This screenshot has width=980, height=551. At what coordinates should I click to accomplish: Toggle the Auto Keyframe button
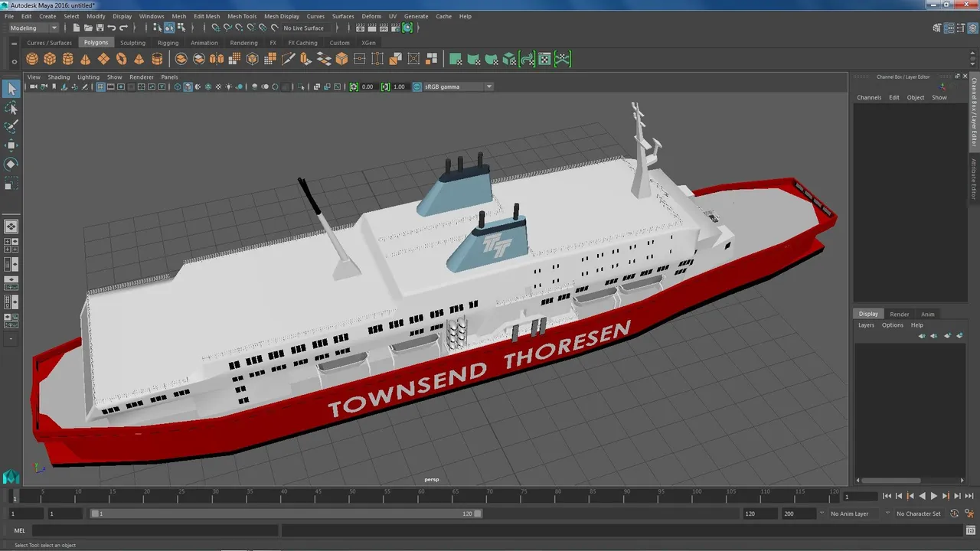(955, 514)
